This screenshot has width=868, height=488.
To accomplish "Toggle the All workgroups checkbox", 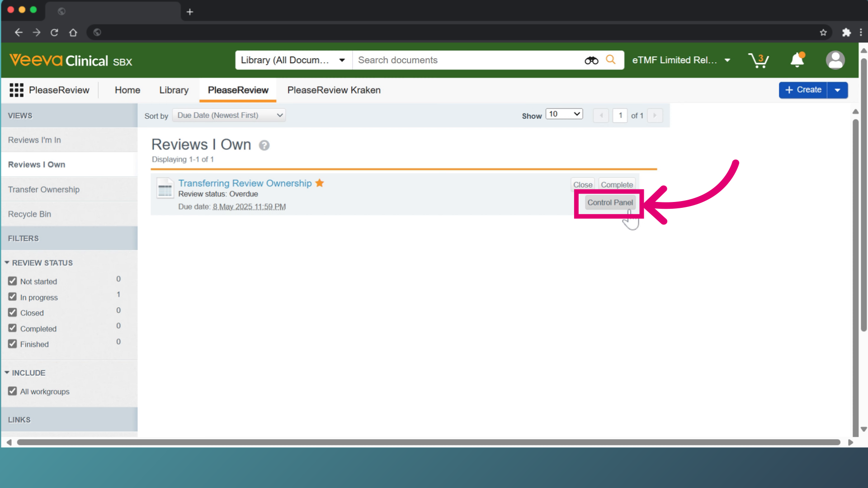I will coord(12,391).
